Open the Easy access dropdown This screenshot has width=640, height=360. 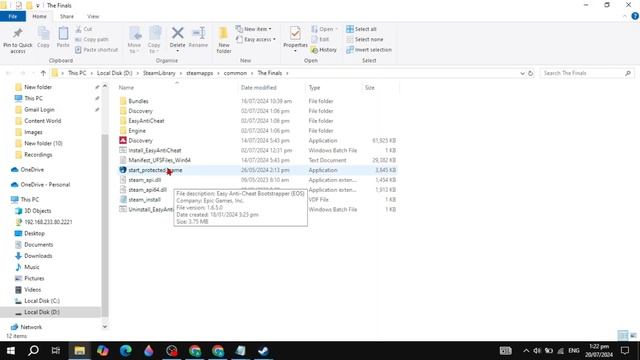256,39
